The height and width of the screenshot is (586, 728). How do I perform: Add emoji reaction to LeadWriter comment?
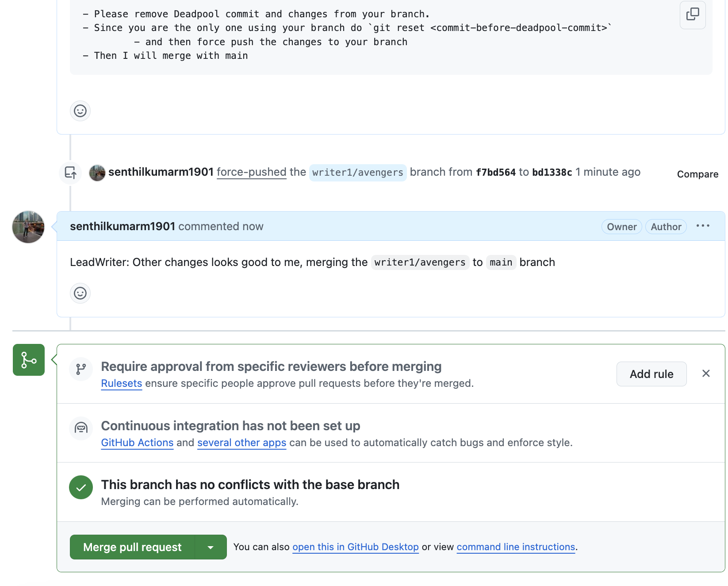pyautogui.click(x=80, y=293)
